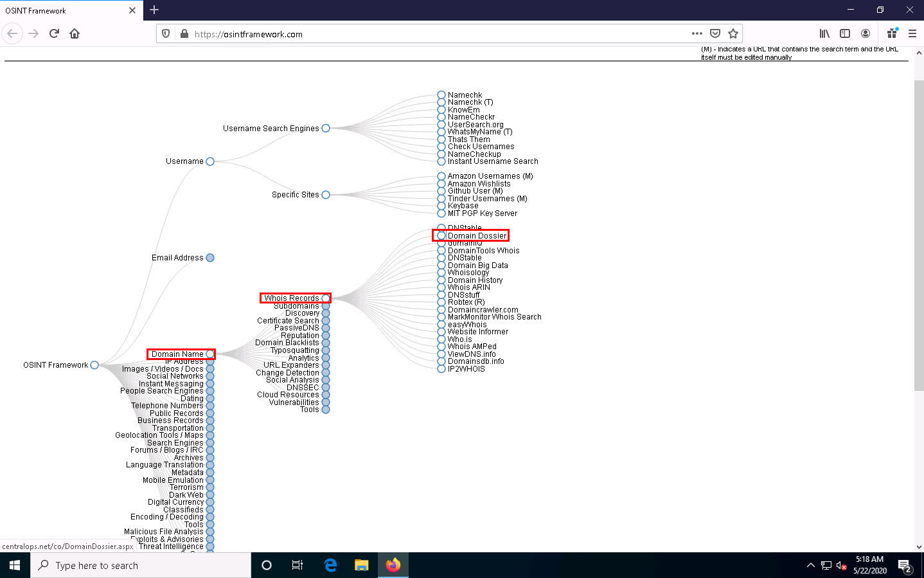Open the MarkMonitor Whois Search link

pyautogui.click(x=495, y=317)
